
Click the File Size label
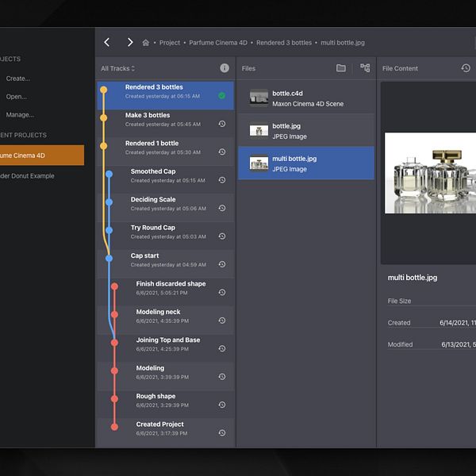(399, 301)
